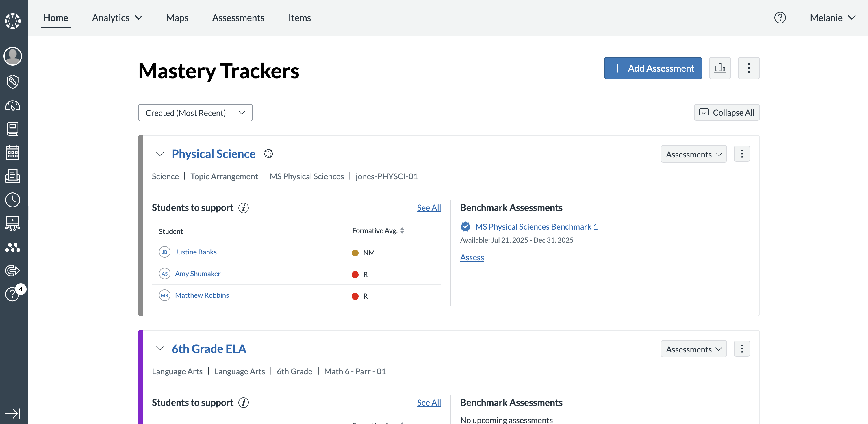Click the Collapse All button
The image size is (868, 424).
(726, 112)
